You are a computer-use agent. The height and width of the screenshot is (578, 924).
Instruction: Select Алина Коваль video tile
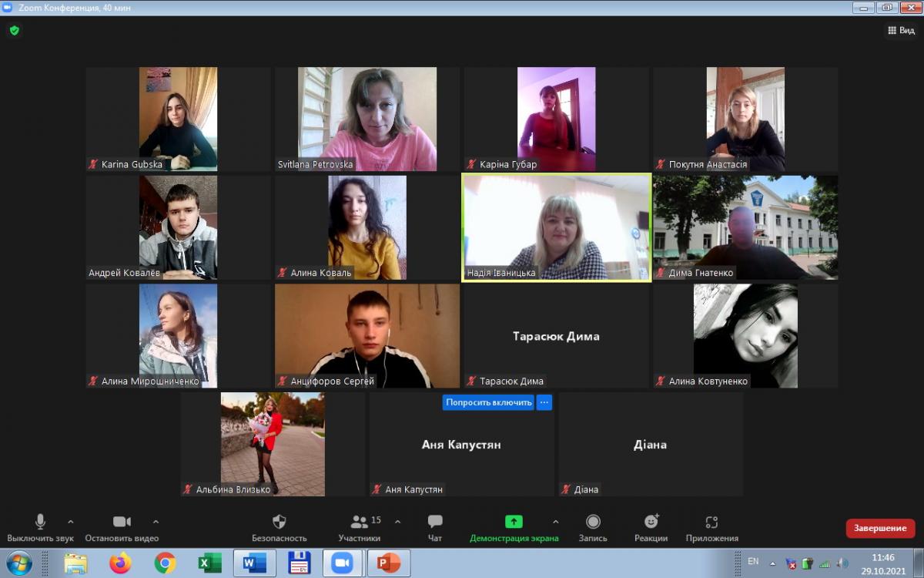[367, 227]
